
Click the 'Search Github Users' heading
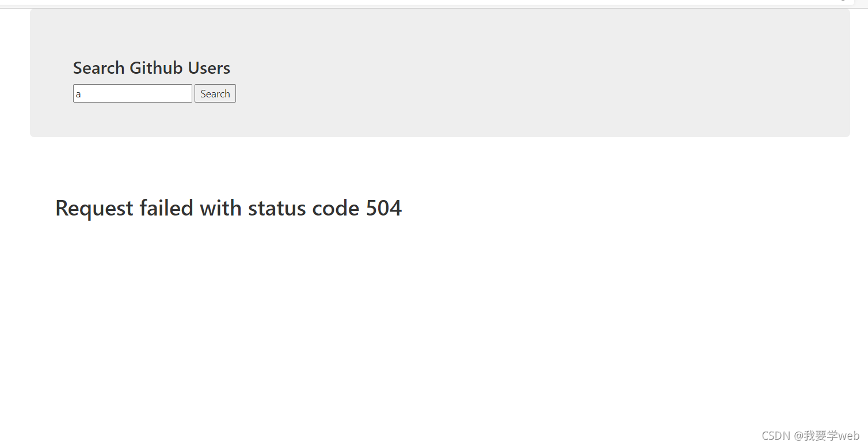click(151, 68)
